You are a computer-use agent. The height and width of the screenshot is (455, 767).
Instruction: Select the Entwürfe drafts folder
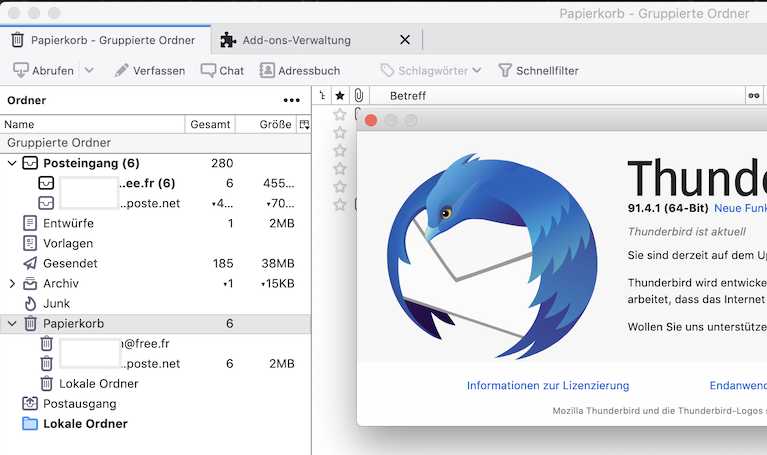68,223
